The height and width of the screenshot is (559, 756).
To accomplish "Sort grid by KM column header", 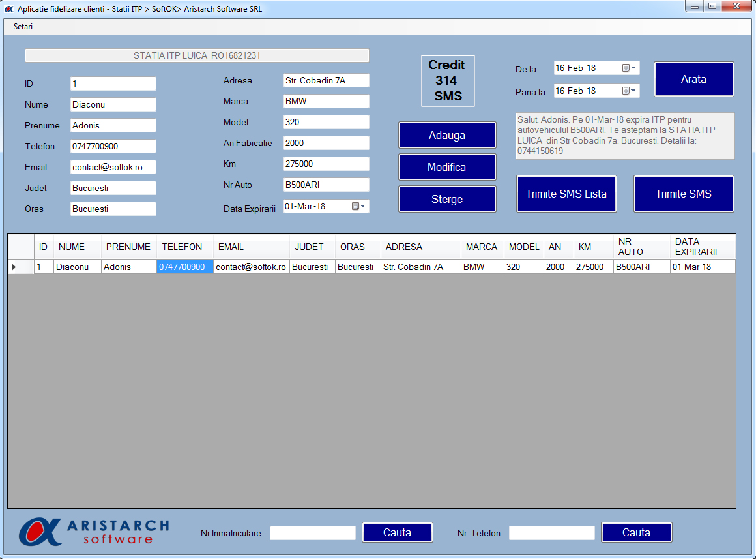I will [x=593, y=247].
